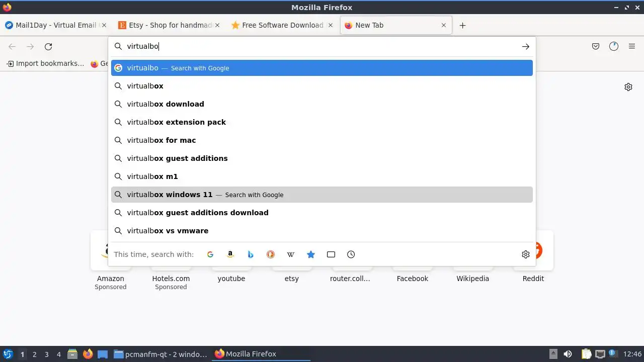The height and width of the screenshot is (362, 644).
Task: Select the 'virtualbox m1' suggestion
Action: click(322, 176)
